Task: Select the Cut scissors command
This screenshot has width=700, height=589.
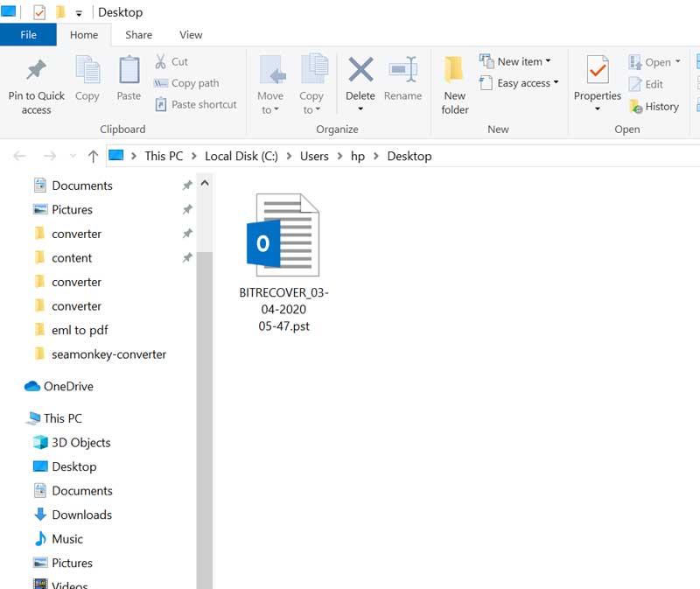Action: (x=171, y=61)
